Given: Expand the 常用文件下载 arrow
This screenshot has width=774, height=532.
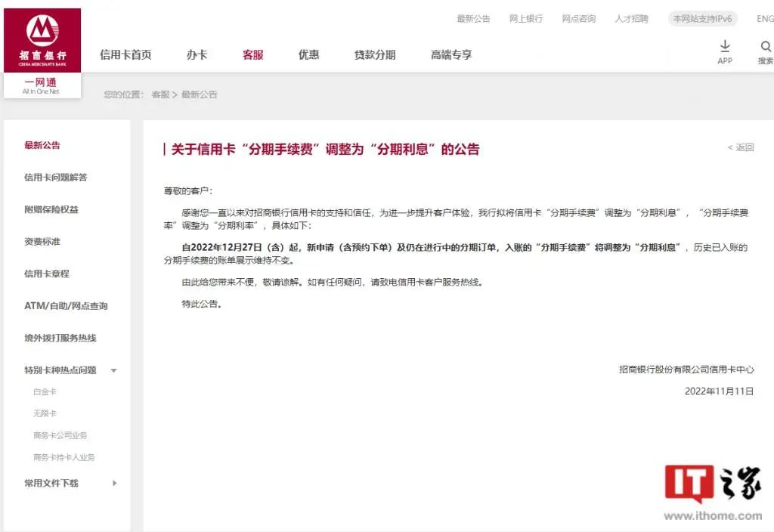Looking at the screenshot, I should [115, 483].
